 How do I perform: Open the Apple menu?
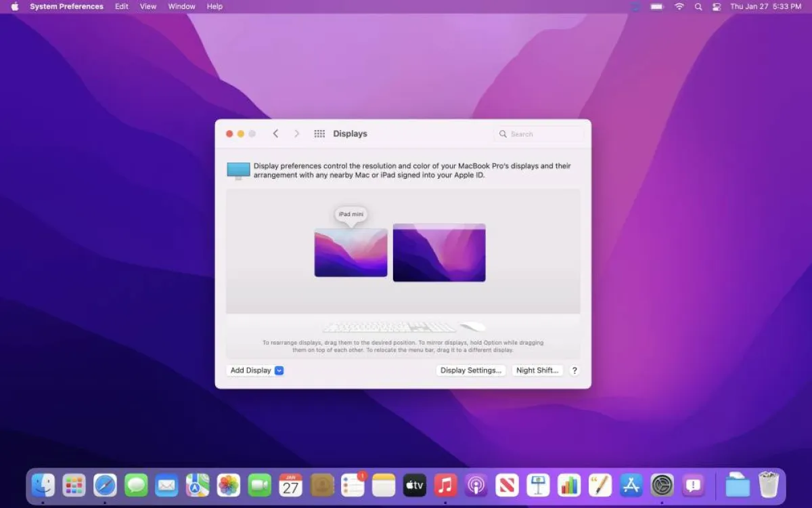tap(15, 7)
